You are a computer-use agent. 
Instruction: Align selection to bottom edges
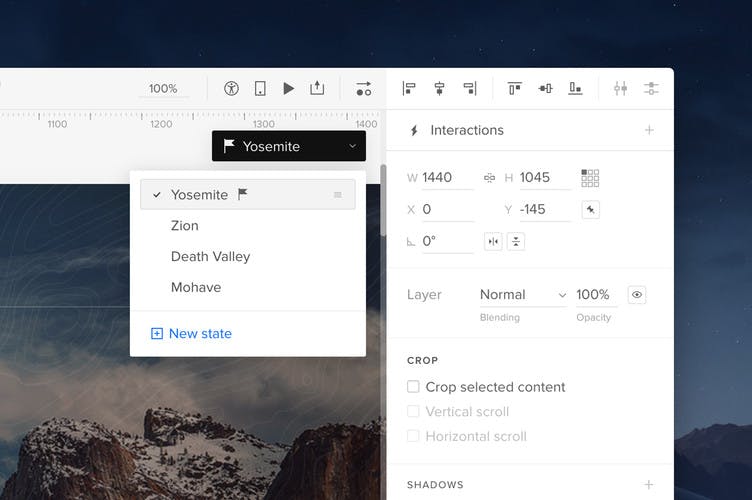pyautogui.click(x=576, y=88)
